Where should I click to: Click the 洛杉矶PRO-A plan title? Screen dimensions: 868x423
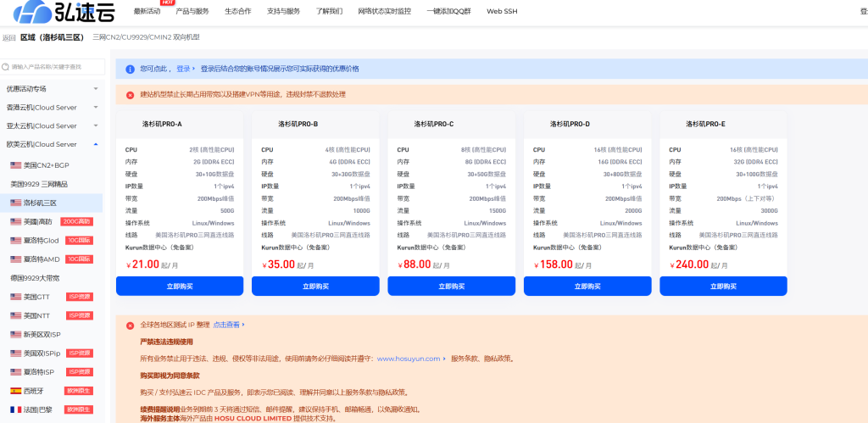tap(162, 124)
